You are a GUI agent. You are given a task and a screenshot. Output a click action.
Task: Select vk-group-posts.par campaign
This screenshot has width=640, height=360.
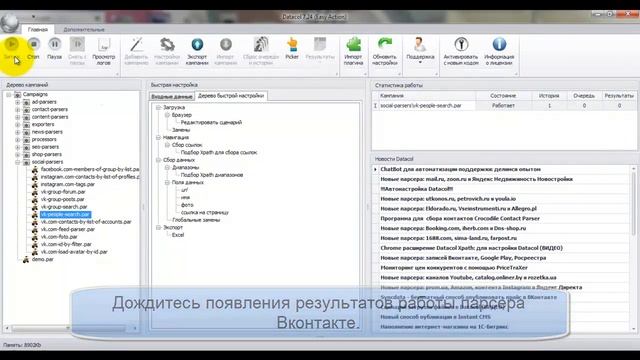(62, 199)
